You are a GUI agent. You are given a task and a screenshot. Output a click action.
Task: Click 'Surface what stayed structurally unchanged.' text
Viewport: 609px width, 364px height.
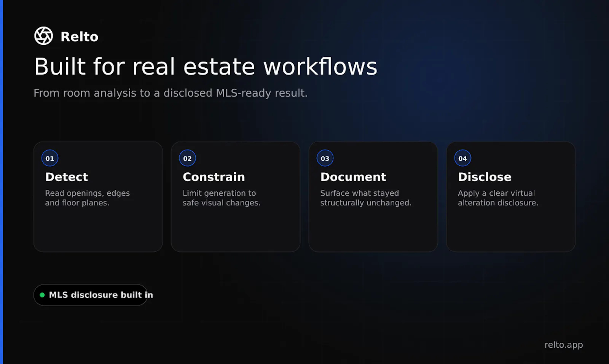[366, 198]
